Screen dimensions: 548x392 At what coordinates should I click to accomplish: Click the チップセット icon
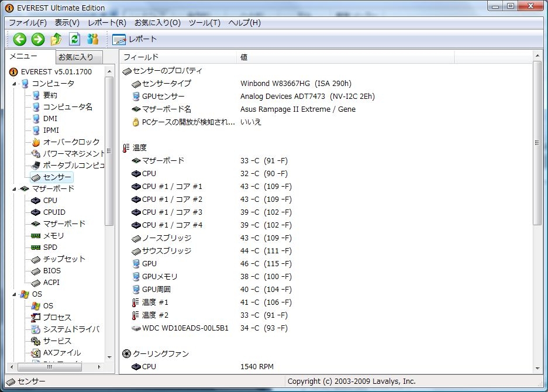coord(36,259)
